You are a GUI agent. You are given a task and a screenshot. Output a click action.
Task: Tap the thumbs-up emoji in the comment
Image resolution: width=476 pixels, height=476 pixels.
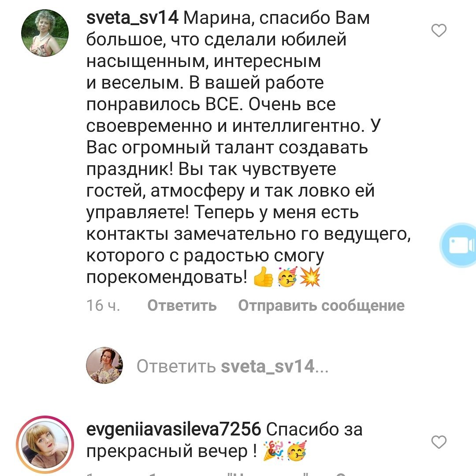263,276
